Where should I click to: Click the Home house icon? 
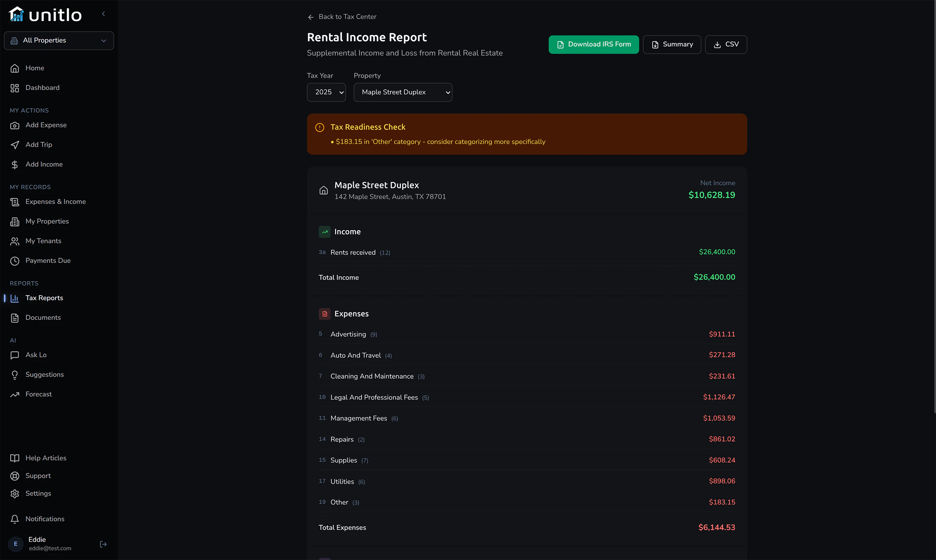(15, 68)
